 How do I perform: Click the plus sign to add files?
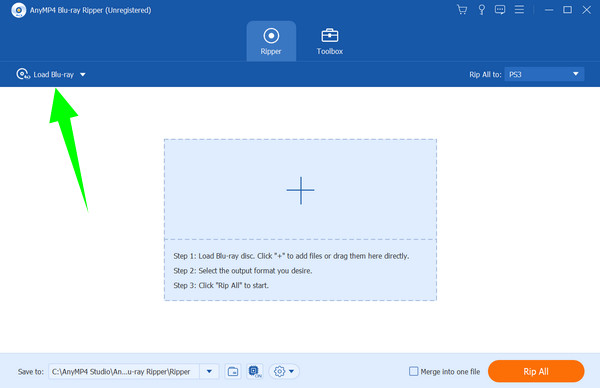click(x=300, y=190)
